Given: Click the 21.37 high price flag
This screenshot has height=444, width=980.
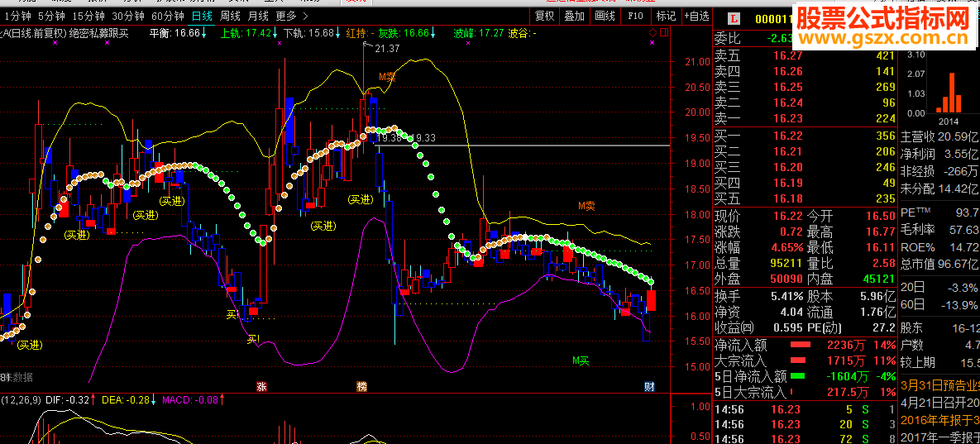Looking at the screenshot, I should coord(388,48).
